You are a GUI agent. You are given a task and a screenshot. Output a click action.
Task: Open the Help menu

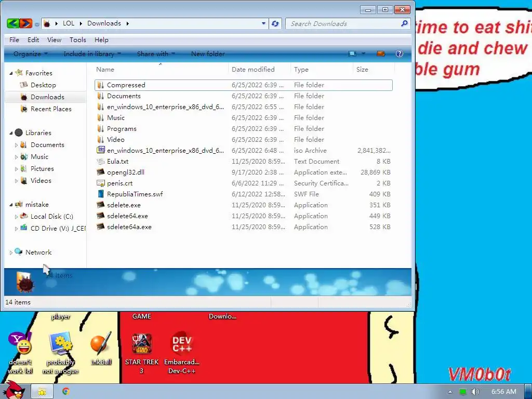pyautogui.click(x=101, y=39)
